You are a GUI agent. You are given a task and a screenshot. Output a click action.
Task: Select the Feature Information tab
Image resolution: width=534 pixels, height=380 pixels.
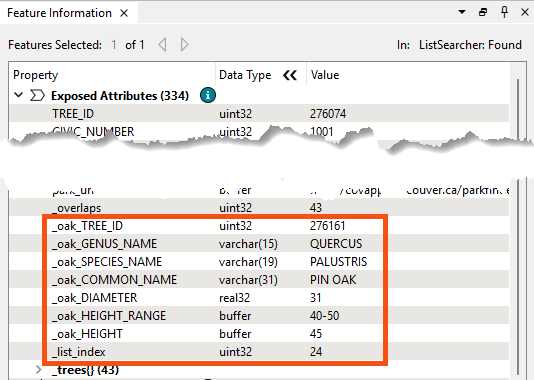click(59, 13)
